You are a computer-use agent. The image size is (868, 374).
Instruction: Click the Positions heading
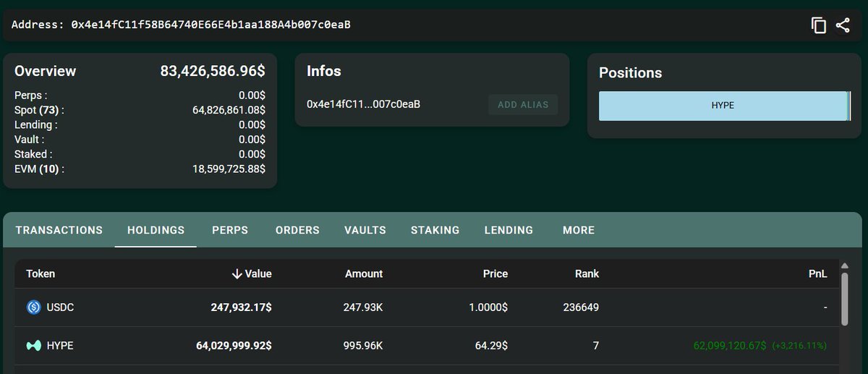pos(631,73)
